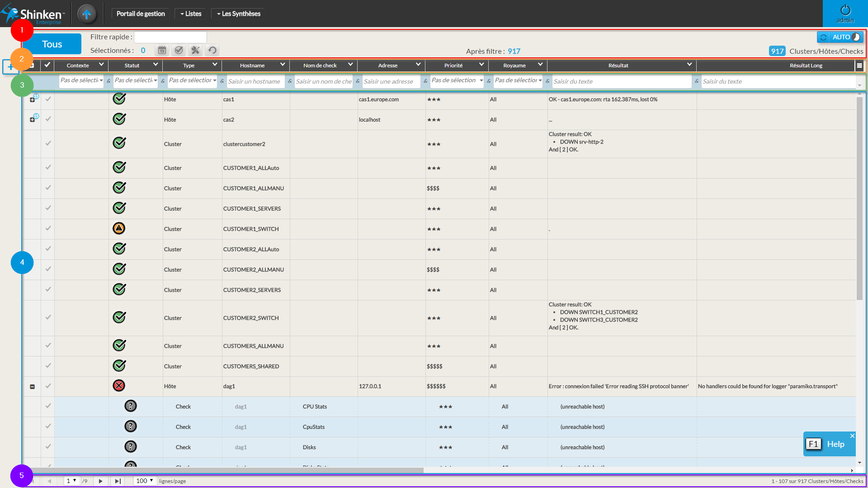Click the undo/reset arrow icon in toolbar
Screen dimensions: 868x488
click(x=212, y=50)
